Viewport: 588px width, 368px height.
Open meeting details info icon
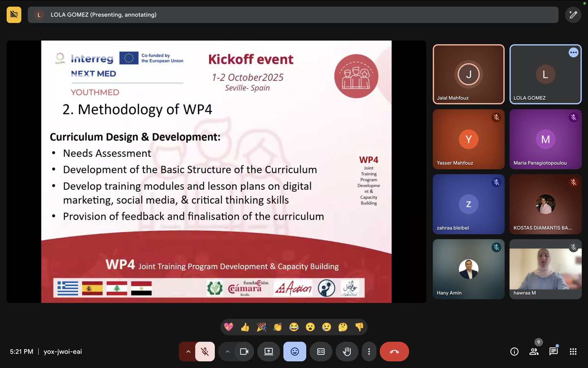pyautogui.click(x=514, y=352)
